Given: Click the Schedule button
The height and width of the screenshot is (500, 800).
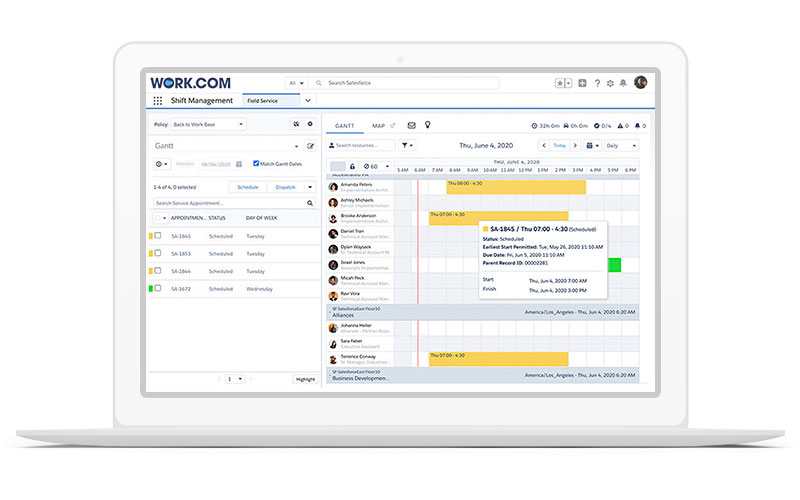Looking at the screenshot, I should coord(247,187).
